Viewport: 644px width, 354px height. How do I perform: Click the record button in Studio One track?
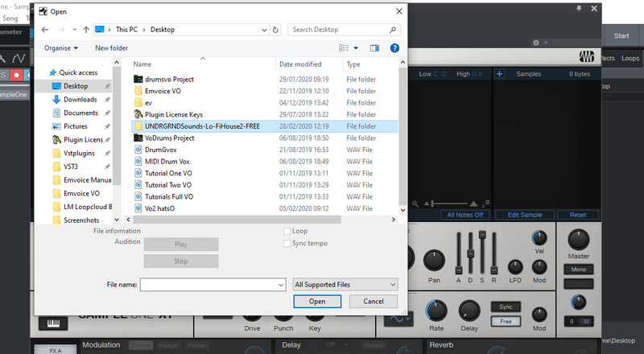click(x=16, y=75)
